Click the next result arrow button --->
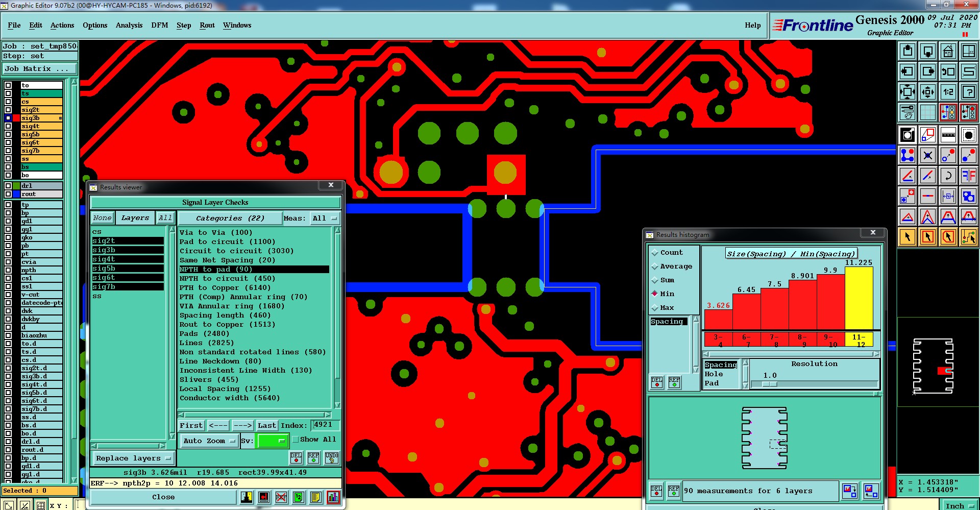 point(243,425)
